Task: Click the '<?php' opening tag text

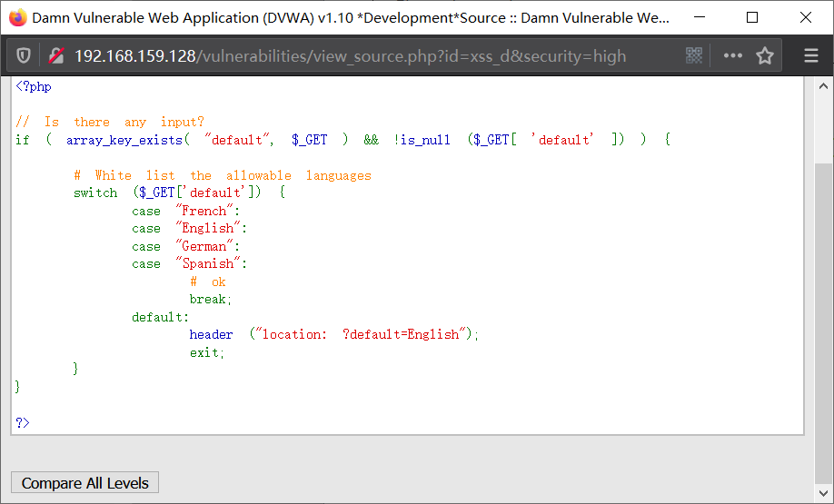Action: point(34,86)
